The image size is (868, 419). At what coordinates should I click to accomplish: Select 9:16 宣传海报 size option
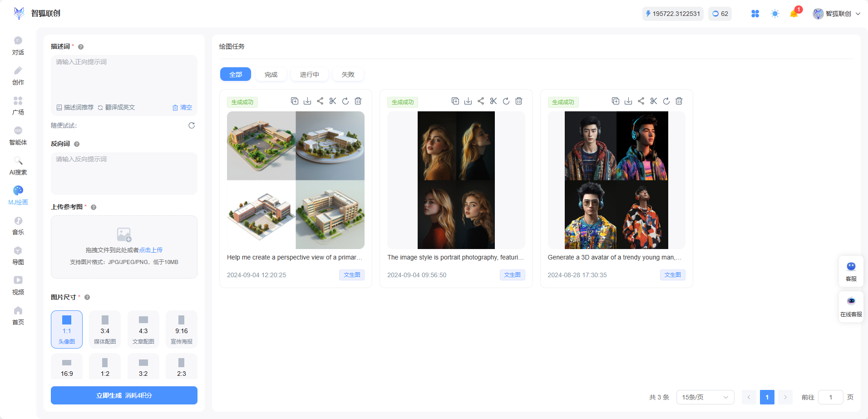tap(182, 329)
